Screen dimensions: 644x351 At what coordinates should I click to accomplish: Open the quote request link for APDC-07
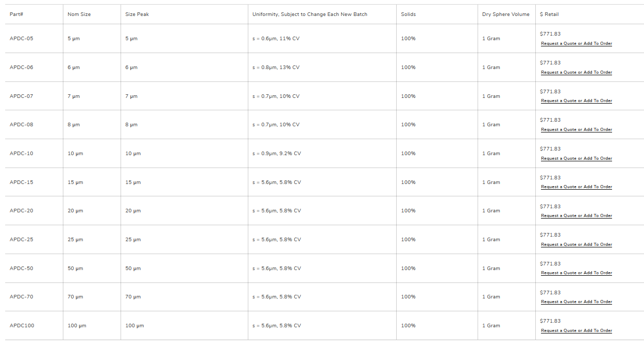coord(576,101)
